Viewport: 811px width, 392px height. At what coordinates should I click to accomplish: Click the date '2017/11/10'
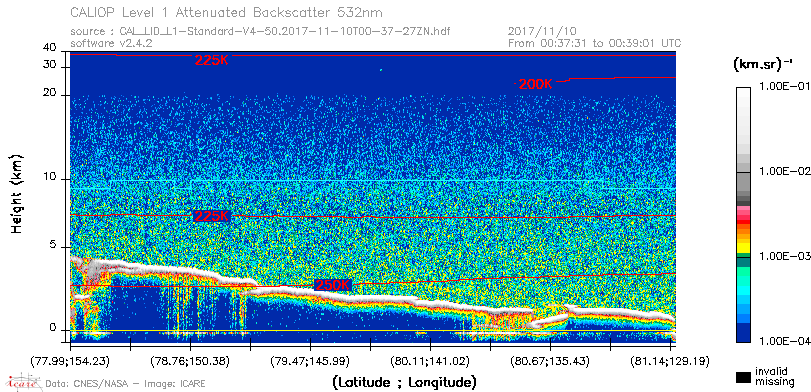pyautogui.click(x=542, y=32)
